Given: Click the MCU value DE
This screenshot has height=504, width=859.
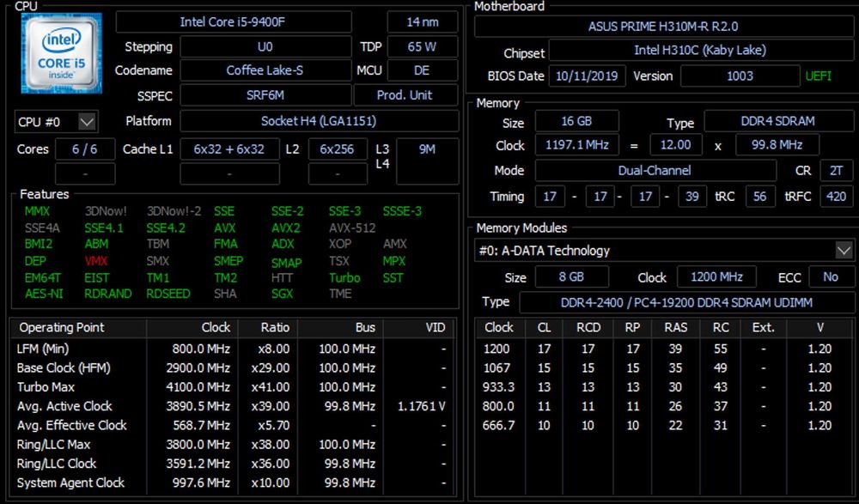Looking at the screenshot, I should [x=423, y=70].
